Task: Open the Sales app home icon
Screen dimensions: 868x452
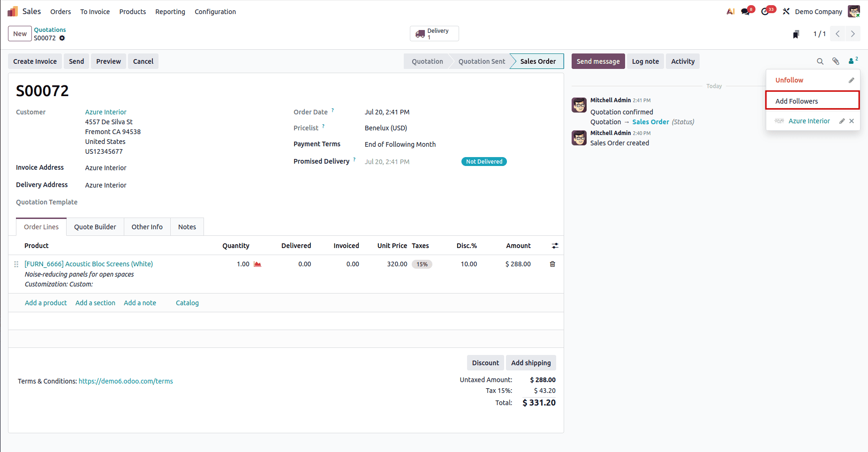Action: 13,11
